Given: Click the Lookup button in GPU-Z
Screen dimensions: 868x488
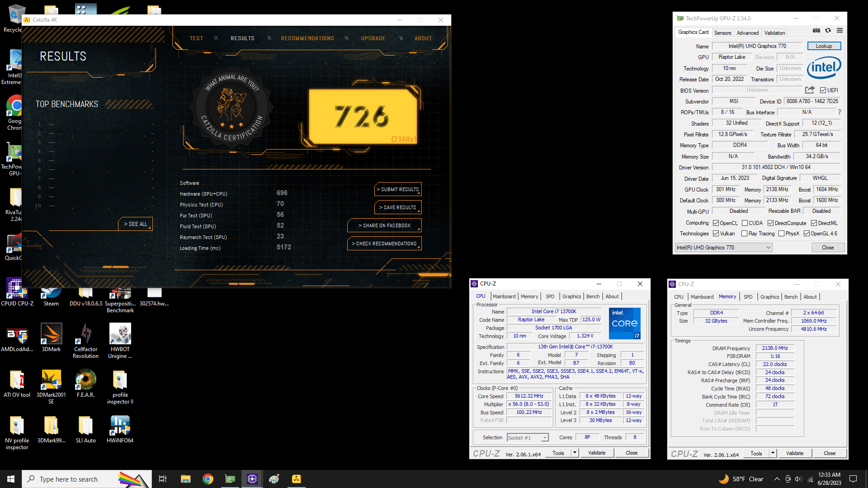Looking at the screenshot, I should (x=824, y=46).
